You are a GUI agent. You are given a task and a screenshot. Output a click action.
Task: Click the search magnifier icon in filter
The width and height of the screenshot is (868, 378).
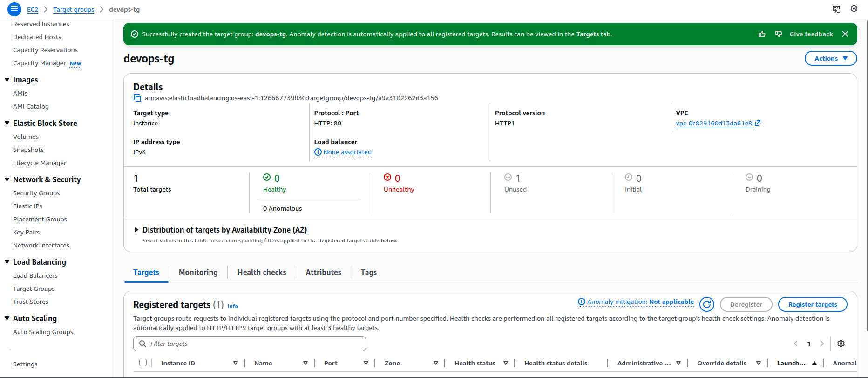142,344
